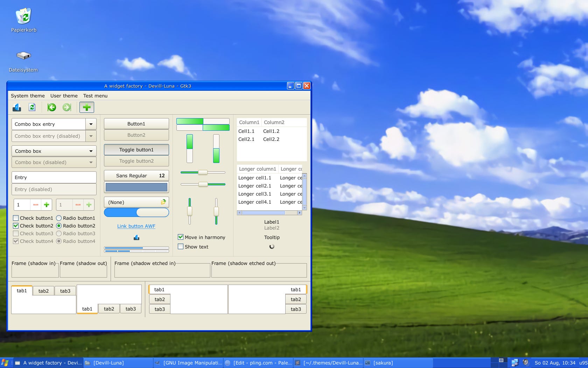Switch to tab2 in the left notebook
The width and height of the screenshot is (588, 368).
43,291
